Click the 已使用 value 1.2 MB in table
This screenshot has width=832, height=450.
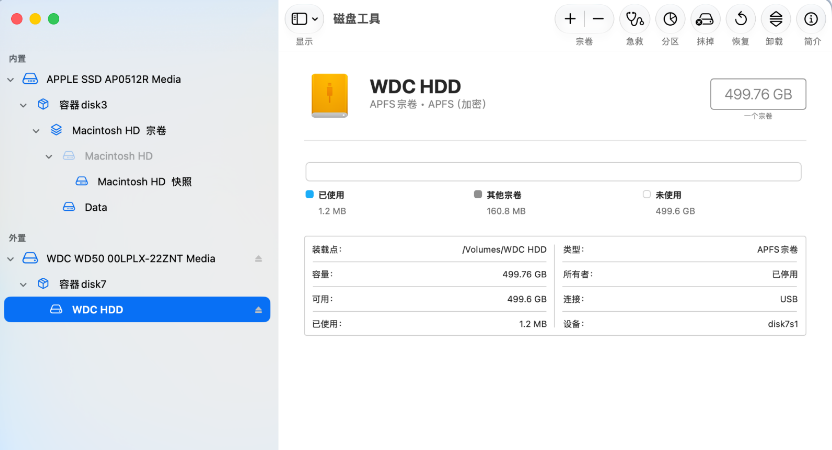pos(533,324)
